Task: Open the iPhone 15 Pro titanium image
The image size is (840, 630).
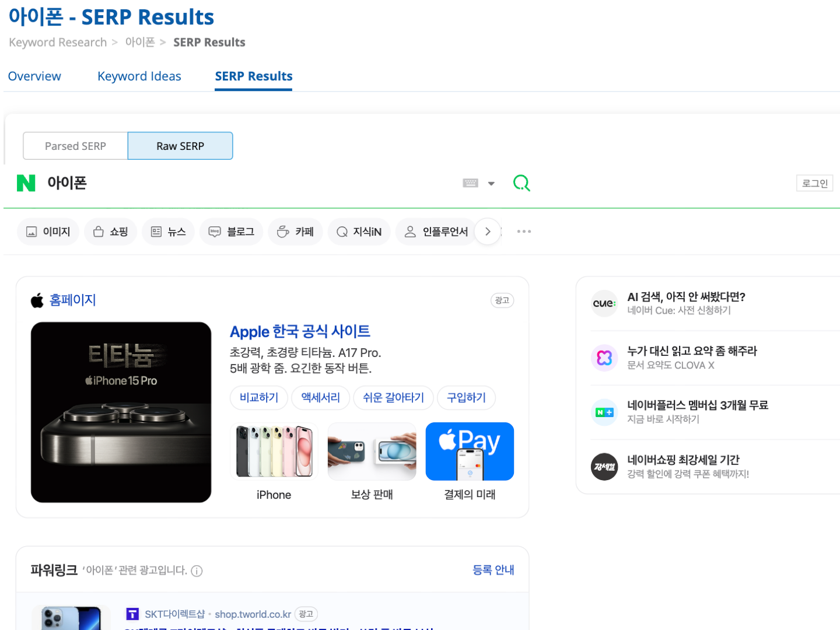Action: (121, 412)
